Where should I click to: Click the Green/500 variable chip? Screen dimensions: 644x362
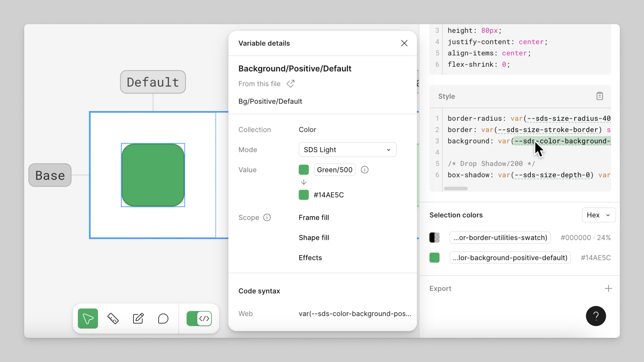[x=334, y=170]
